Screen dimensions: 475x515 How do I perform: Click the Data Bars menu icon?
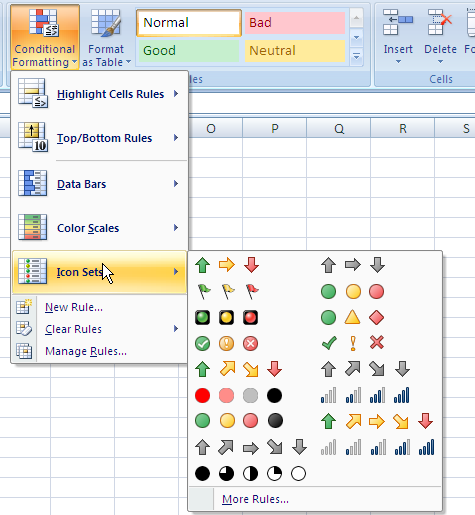[x=33, y=183]
